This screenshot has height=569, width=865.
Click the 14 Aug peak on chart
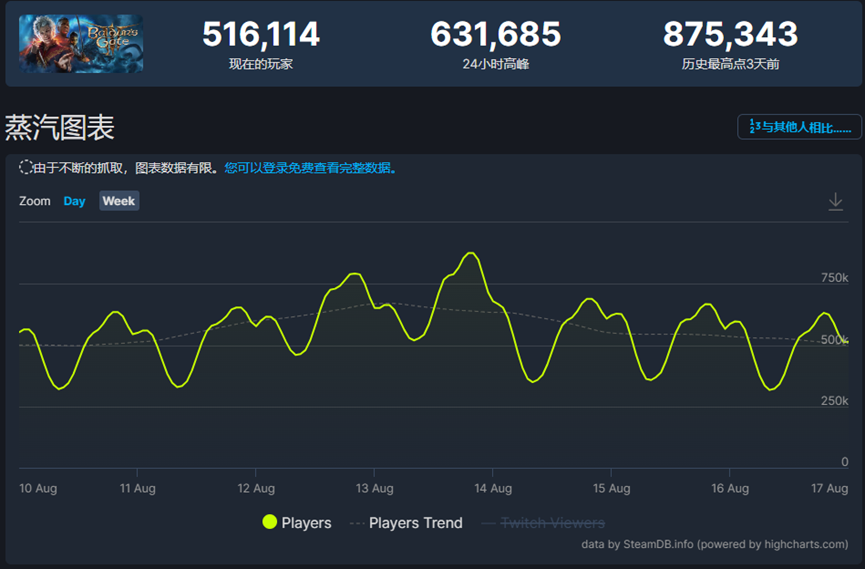coord(471,253)
